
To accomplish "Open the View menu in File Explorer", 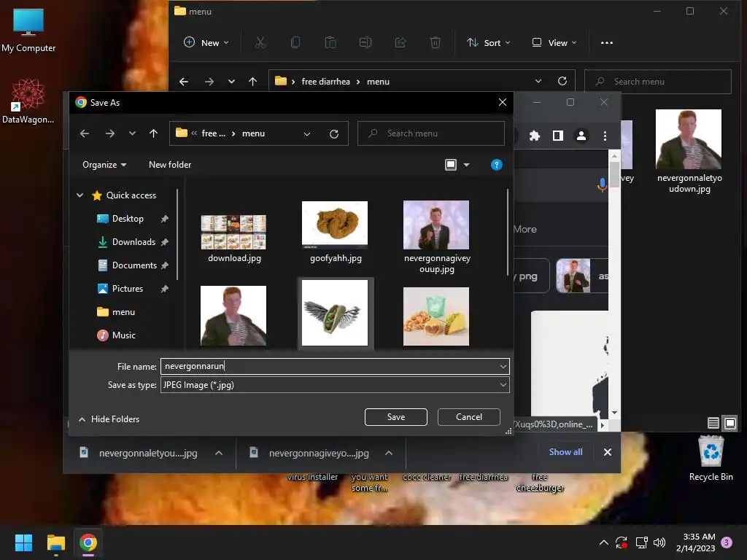I will point(554,43).
